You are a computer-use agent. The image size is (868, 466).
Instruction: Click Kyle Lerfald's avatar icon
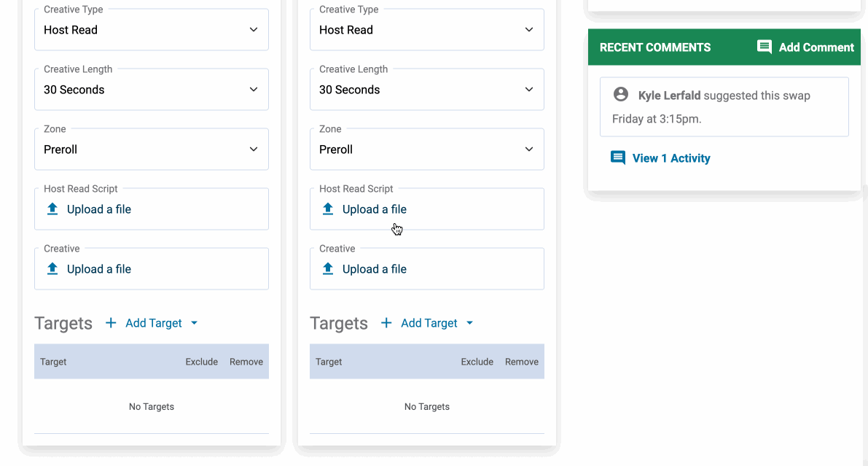[x=621, y=95]
